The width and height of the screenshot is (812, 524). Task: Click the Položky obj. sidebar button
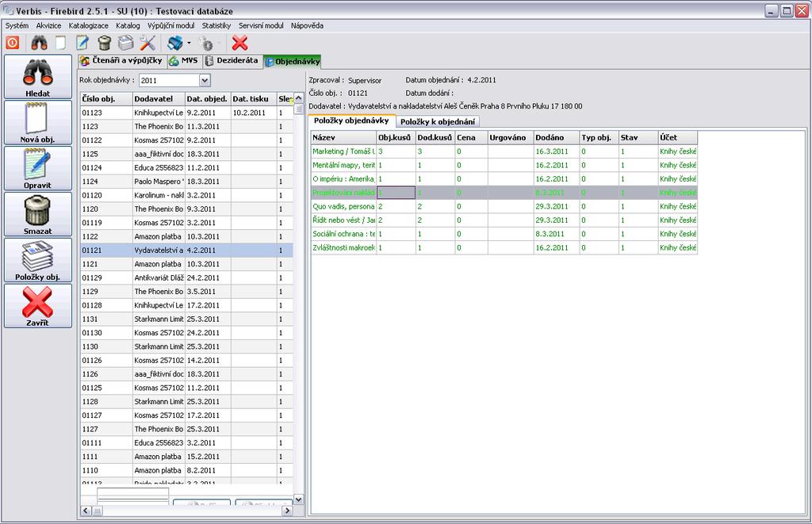click(38, 261)
